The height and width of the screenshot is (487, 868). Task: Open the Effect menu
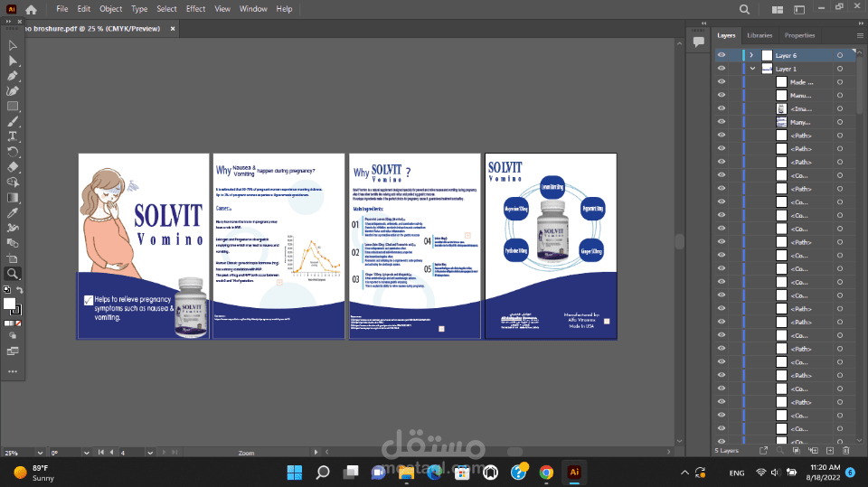pos(195,9)
